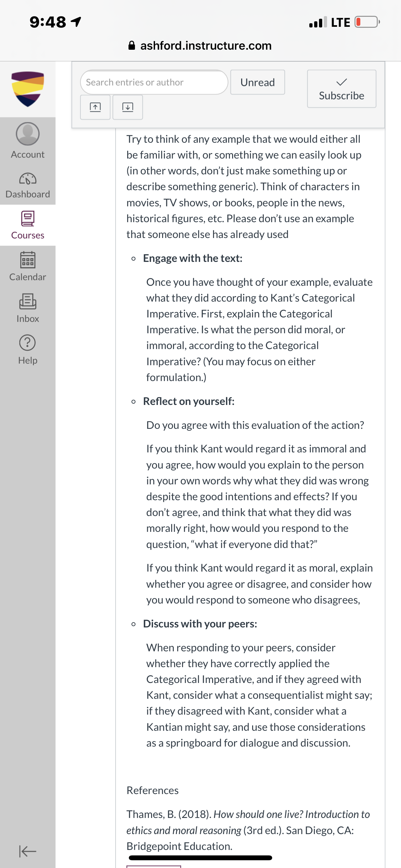
Task: Open the Calendar icon
Action: pos(28,260)
